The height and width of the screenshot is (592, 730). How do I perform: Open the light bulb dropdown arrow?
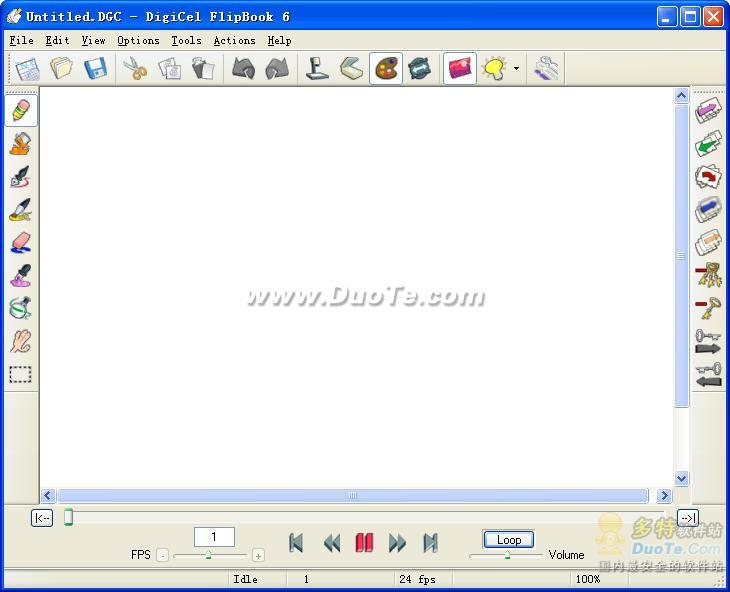[x=516, y=69]
